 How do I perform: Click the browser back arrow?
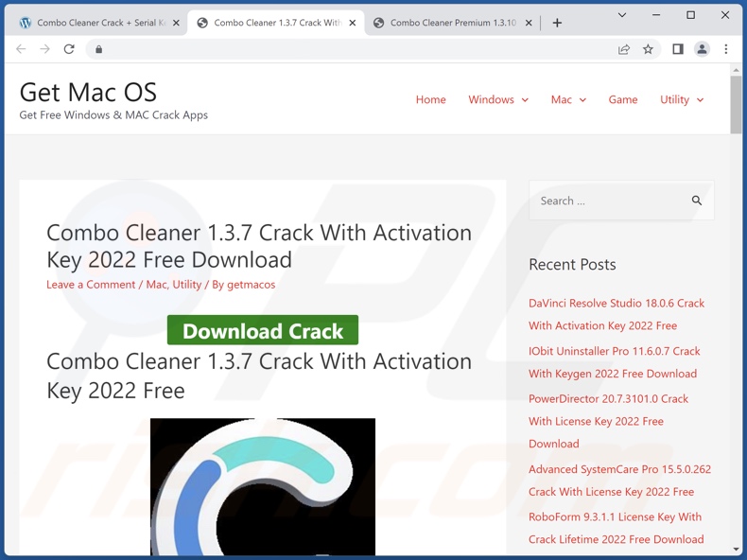[x=21, y=49]
